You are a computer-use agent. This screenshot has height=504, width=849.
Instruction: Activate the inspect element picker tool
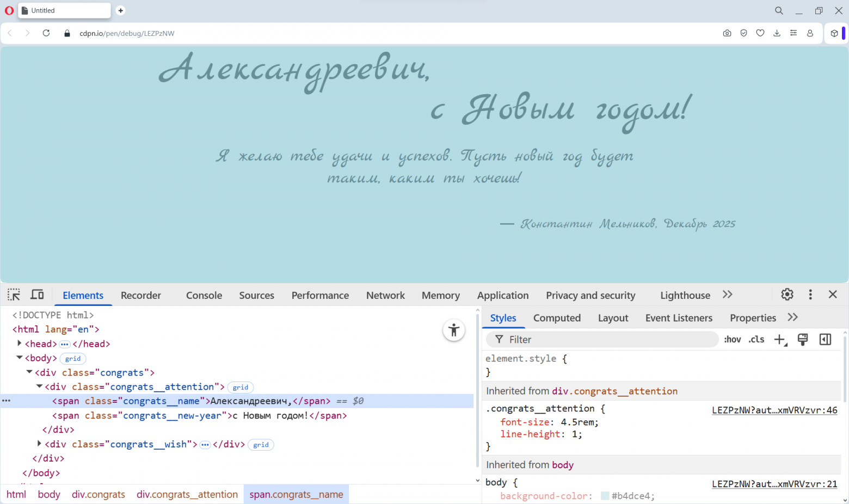coord(14,294)
